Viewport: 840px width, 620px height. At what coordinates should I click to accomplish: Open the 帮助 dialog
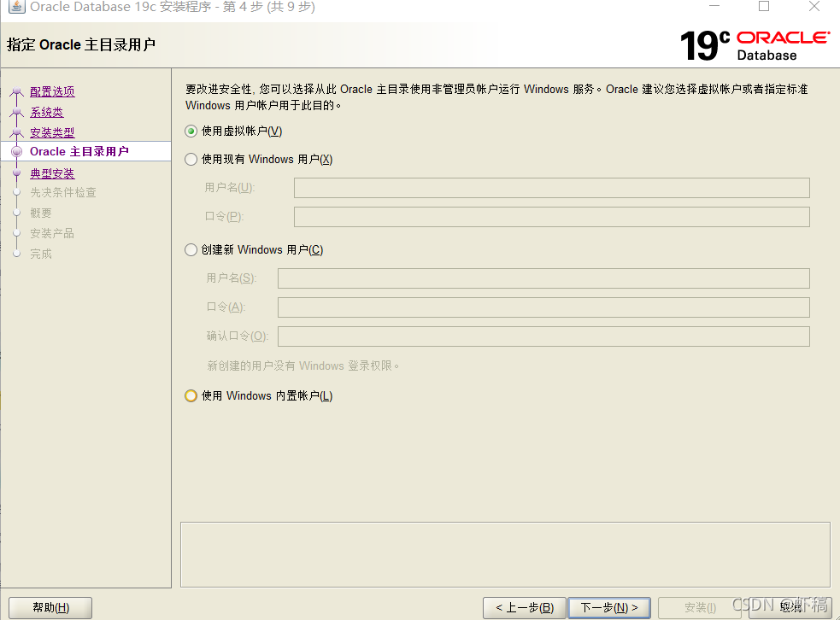click(50, 607)
